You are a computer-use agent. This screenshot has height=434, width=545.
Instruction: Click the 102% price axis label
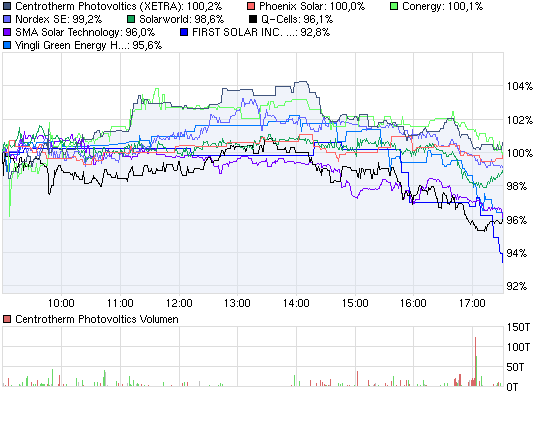coord(520,120)
